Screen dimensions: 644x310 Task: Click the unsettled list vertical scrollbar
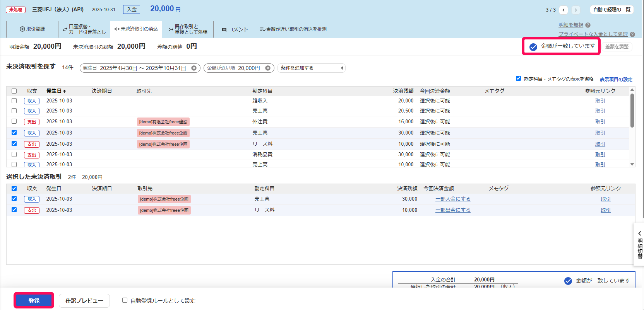632,111
